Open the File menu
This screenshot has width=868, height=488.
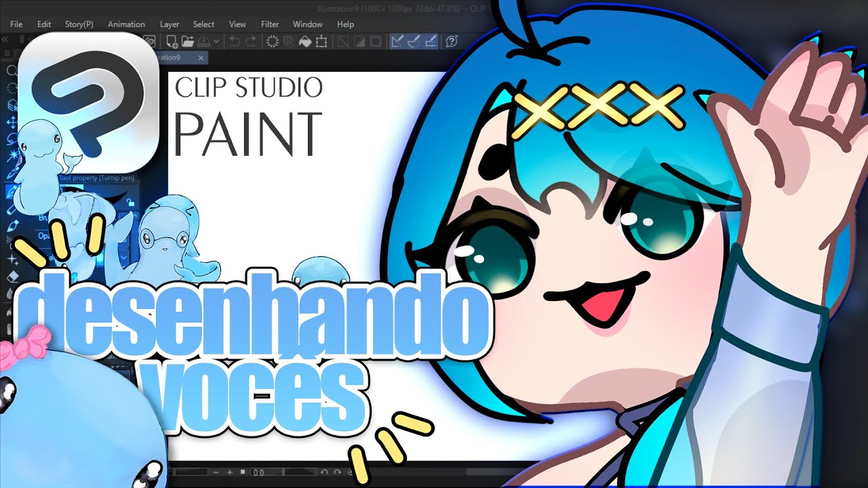[16, 24]
